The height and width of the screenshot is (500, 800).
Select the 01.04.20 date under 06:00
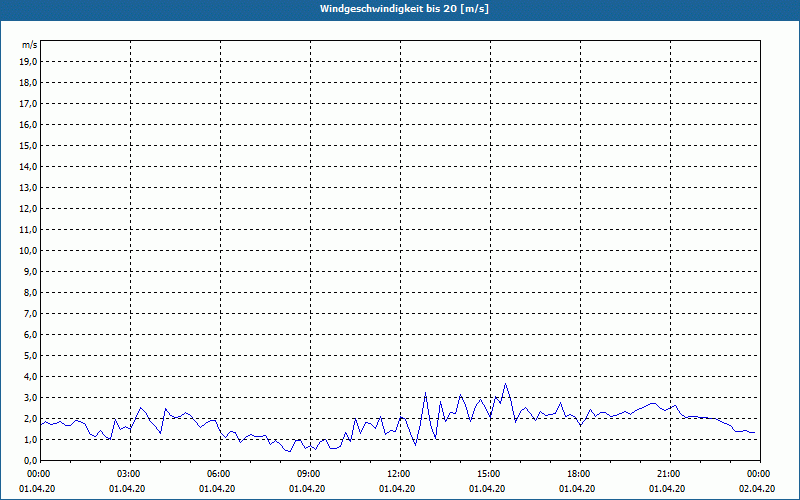coord(217,489)
